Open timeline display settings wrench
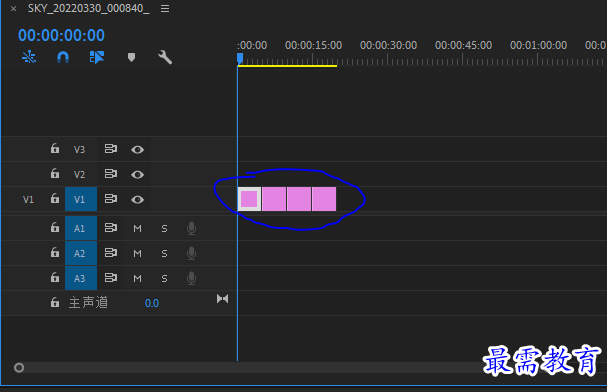 165,57
